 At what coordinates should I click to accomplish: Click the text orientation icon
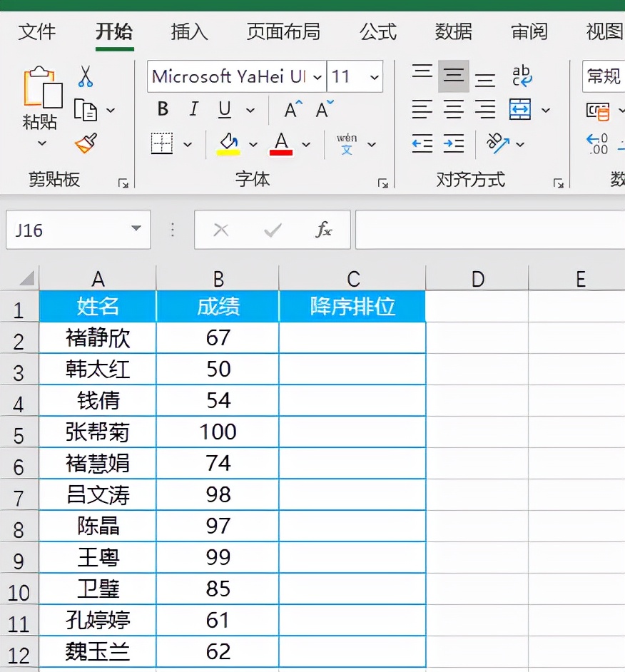point(498,143)
